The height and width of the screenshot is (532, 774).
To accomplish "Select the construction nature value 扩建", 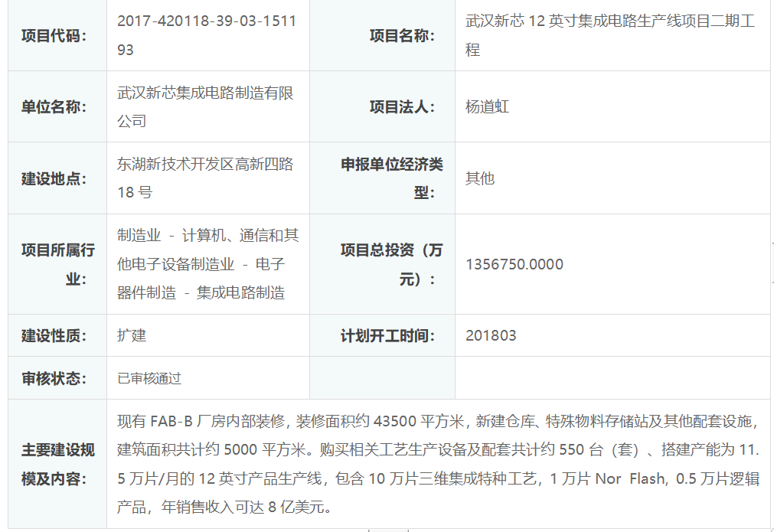I will pos(132,335).
